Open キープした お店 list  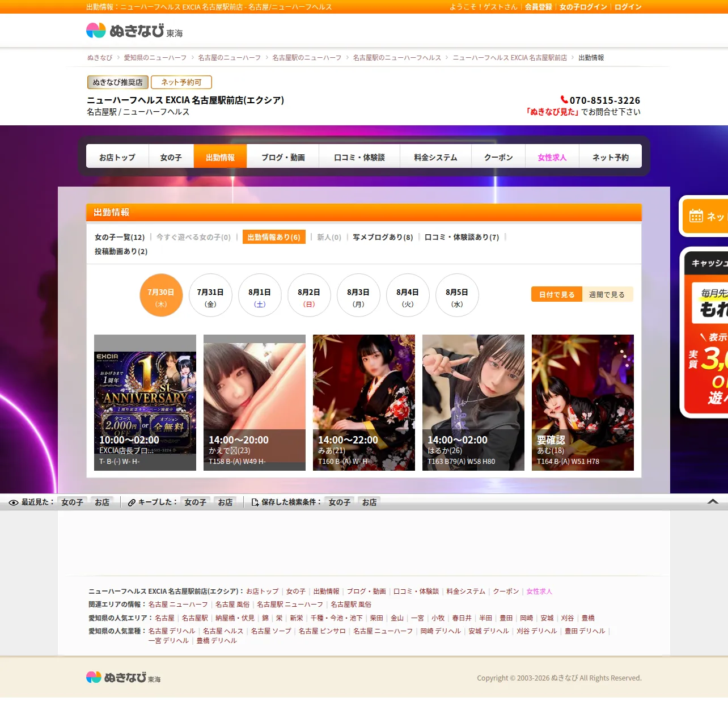pos(225,502)
